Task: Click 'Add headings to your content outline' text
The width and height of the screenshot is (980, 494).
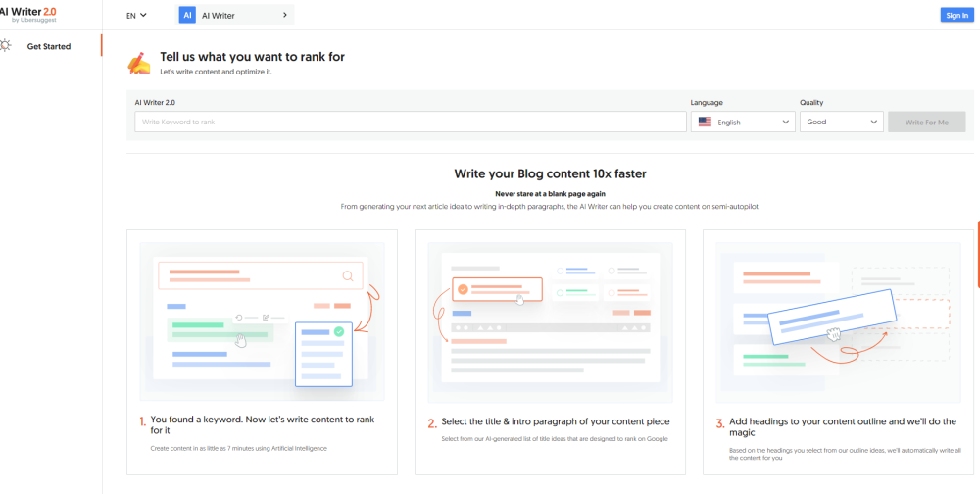Action: click(x=843, y=427)
